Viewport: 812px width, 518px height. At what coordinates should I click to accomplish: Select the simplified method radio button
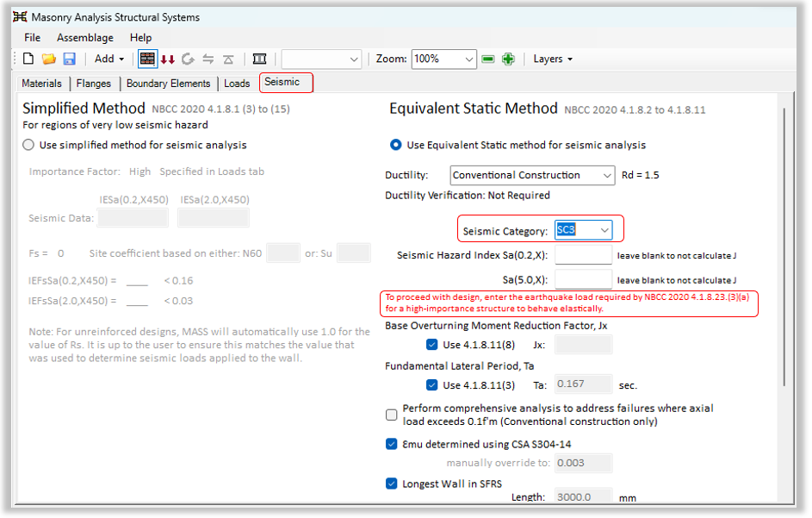29,145
